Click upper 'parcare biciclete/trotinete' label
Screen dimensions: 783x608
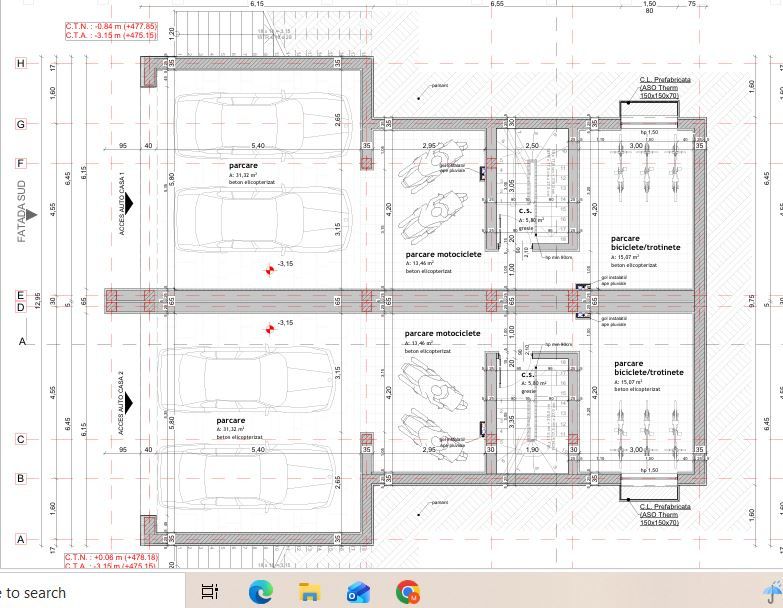coord(645,243)
